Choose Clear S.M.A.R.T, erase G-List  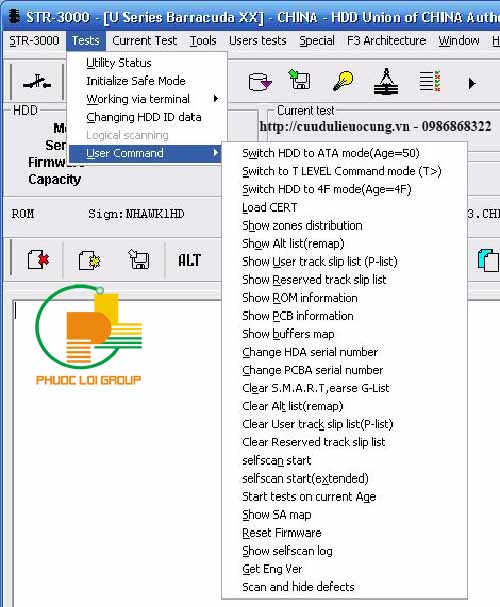point(344,388)
